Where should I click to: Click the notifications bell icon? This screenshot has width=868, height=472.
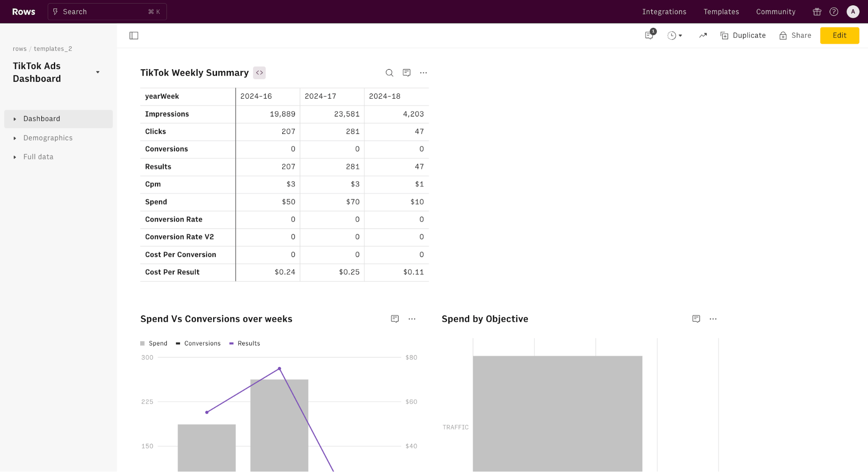click(649, 36)
